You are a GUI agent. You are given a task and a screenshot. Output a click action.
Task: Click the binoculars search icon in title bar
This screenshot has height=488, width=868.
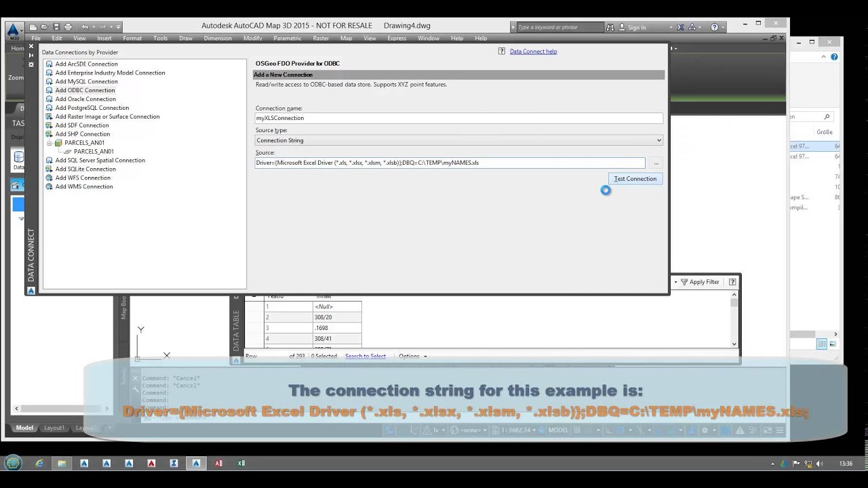610,27
